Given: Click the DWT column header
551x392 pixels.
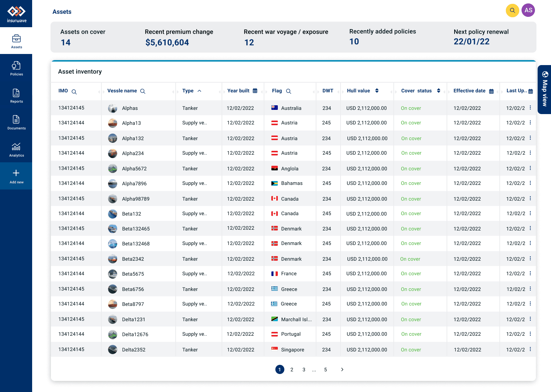Looking at the screenshot, I should [328, 91].
